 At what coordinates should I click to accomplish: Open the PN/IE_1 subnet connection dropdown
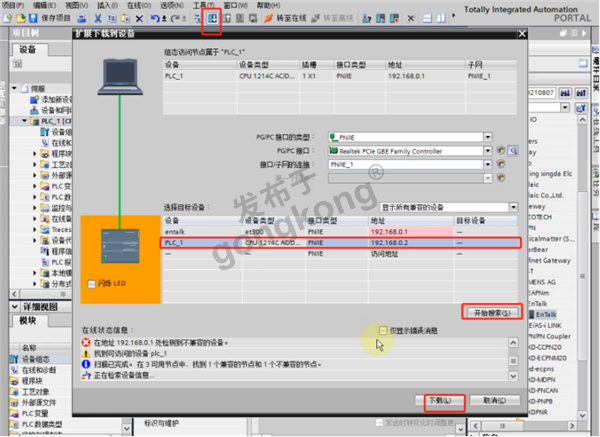coord(488,165)
